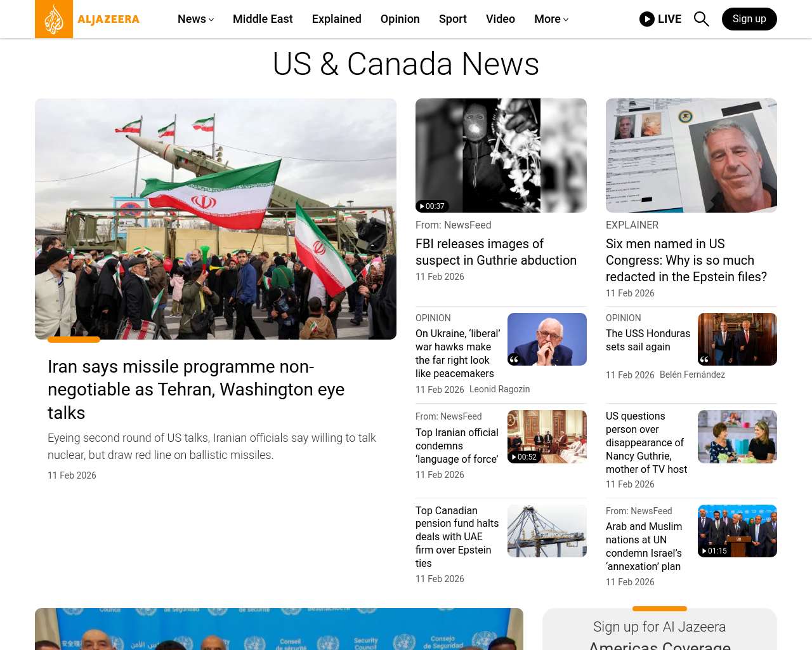The image size is (812, 650).
Task: Open Canadian pension fund crane thumbnail
Action: pyautogui.click(x=547, y=531)
